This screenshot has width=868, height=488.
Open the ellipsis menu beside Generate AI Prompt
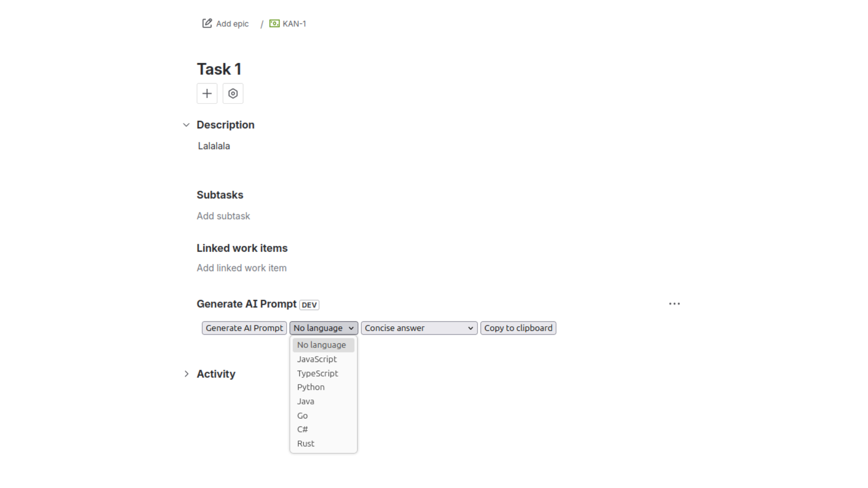click(674, 304)
